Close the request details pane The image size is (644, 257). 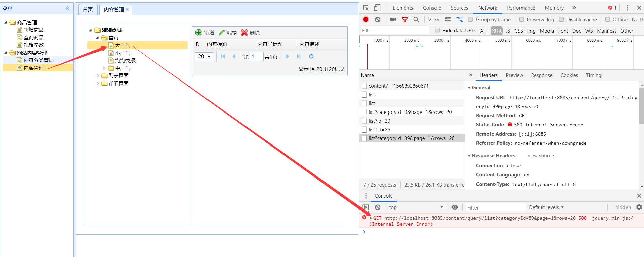(471, 75)
